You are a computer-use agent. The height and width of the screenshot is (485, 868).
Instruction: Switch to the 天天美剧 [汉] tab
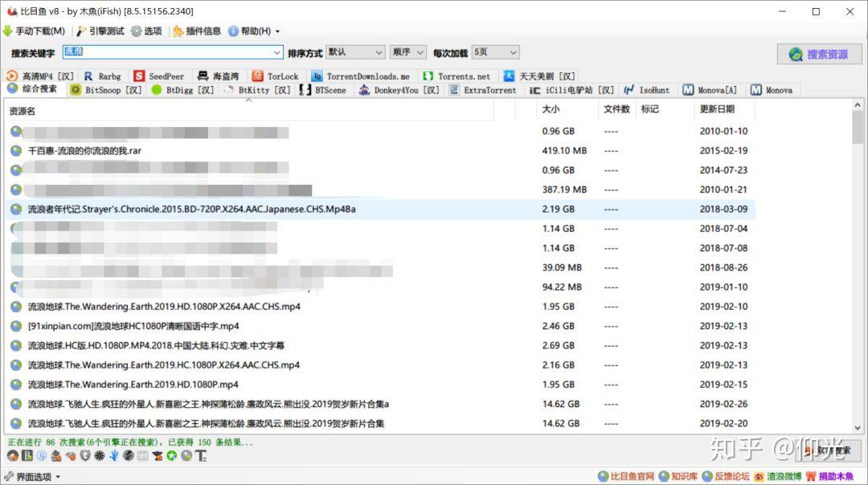pyautogui.click(x=540, y=76)
